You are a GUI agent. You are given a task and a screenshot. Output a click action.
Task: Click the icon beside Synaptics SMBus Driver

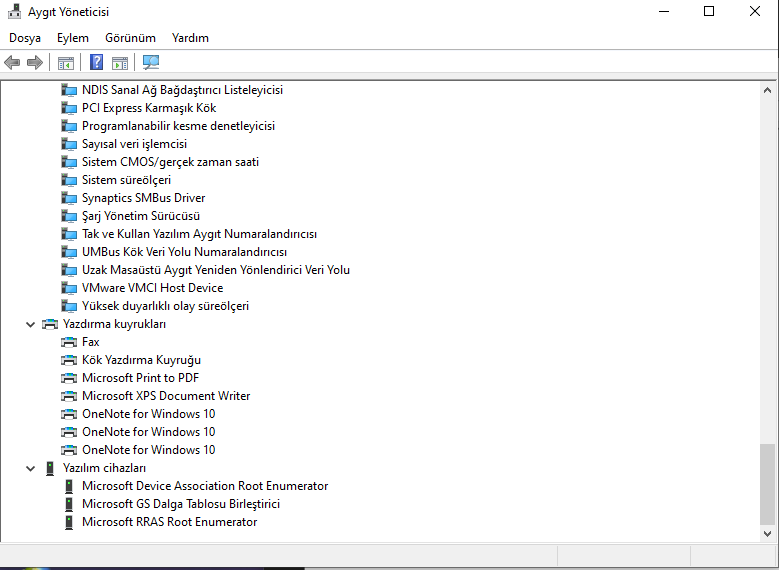(69, 198)
